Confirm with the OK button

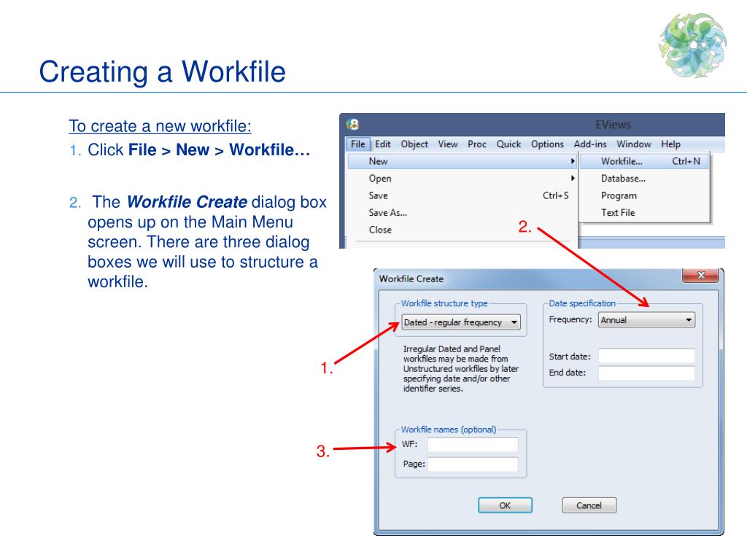coord(505,505)
